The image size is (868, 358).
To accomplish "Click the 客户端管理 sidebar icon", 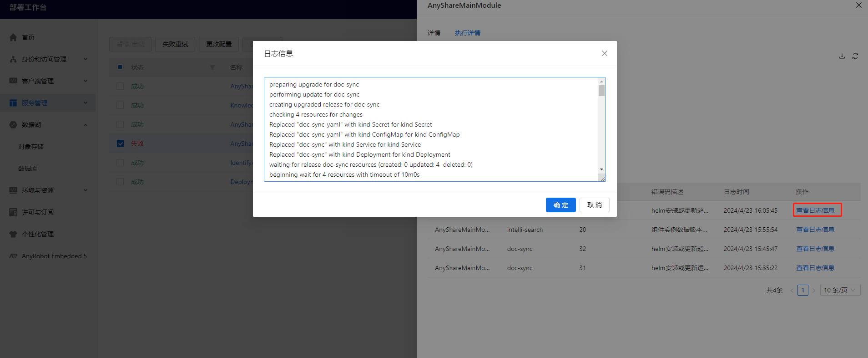I will [13, 81].
